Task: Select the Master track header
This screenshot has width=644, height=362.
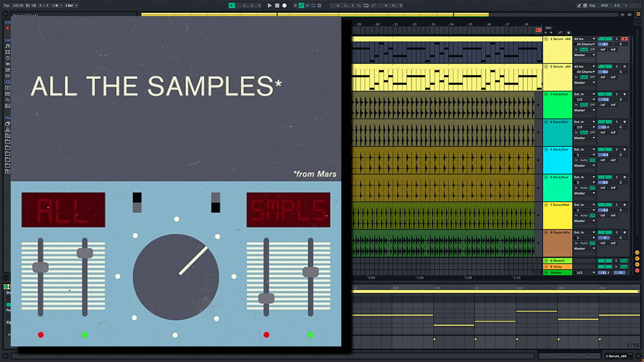Action: click(558, 272)
